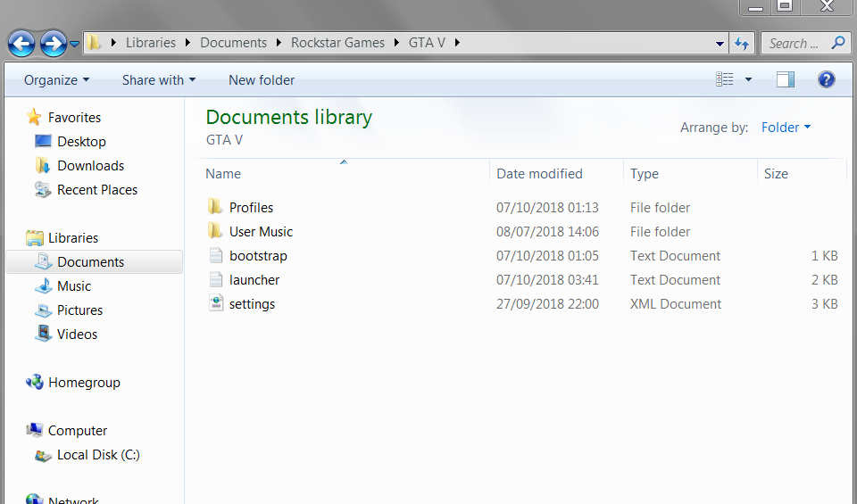Go back with the blue Back arrow
The image size is (857, 504).
click(21, 43)
